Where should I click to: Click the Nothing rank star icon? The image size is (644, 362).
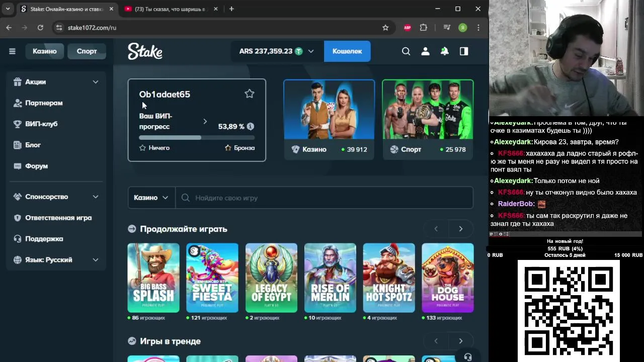pos(142,148)
